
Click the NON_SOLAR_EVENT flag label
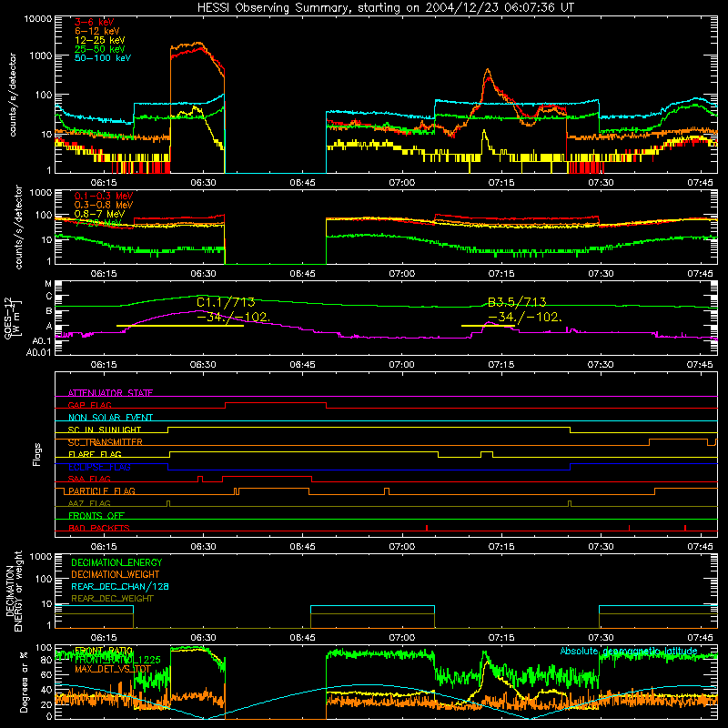110,418
